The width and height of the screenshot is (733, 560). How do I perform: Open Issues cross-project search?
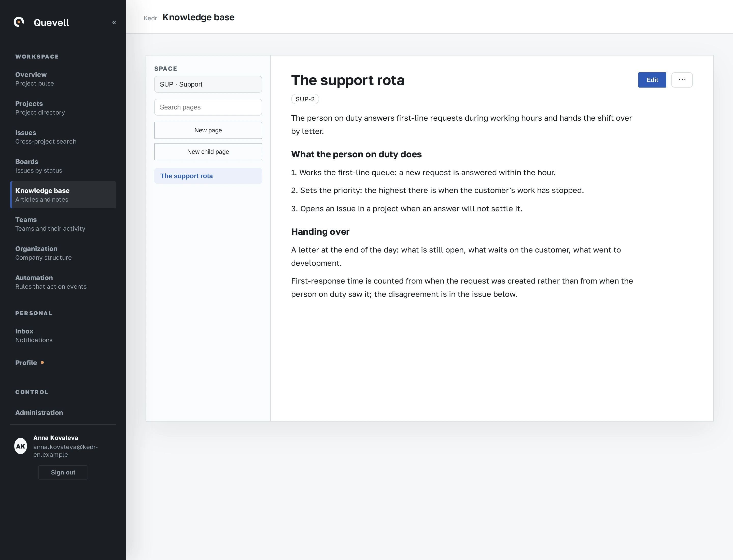click(63, 137)
